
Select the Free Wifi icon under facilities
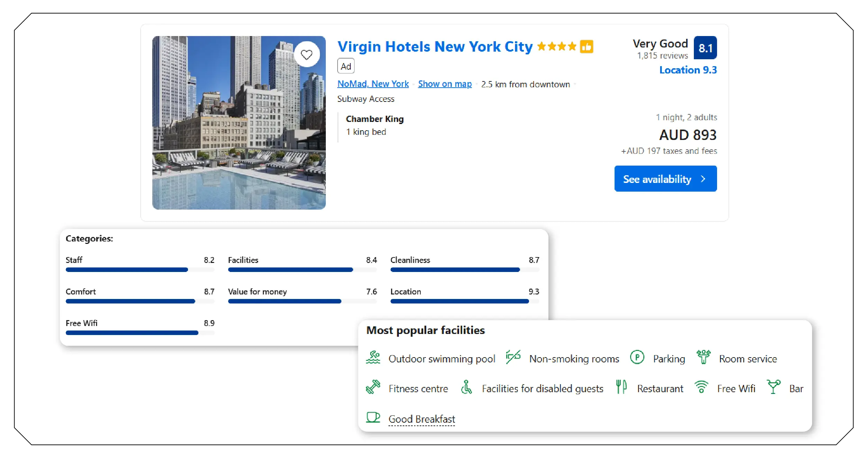tap(702, 388)
